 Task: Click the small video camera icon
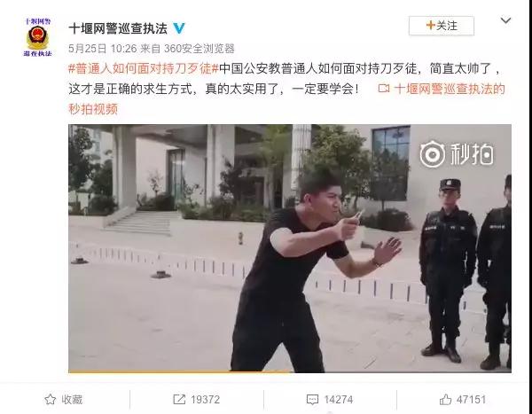(383, 89)
